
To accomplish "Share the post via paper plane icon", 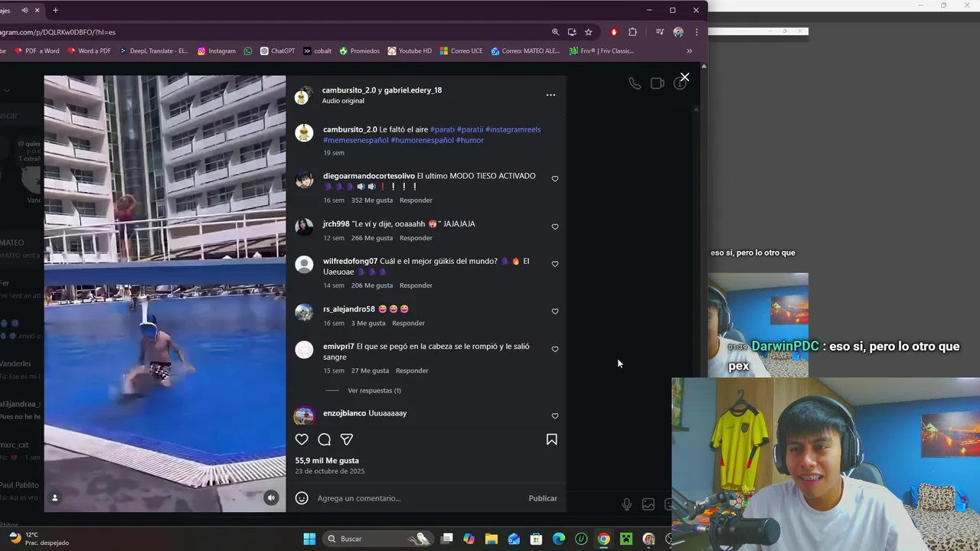I will pos(347,439).
